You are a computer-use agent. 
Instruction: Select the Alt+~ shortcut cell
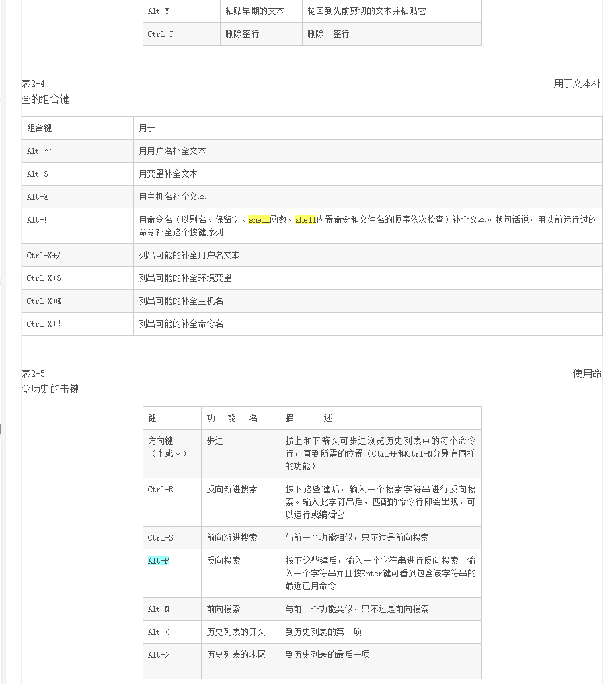coord(77,151)
